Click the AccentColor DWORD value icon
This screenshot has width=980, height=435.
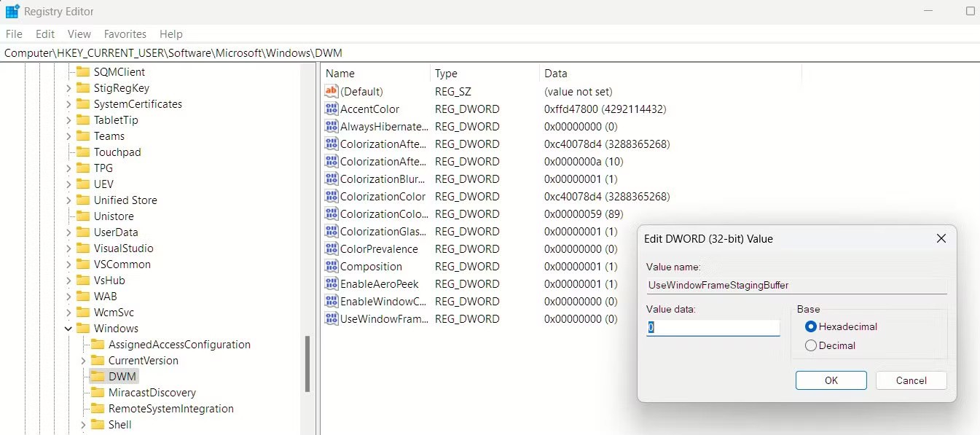332,109
